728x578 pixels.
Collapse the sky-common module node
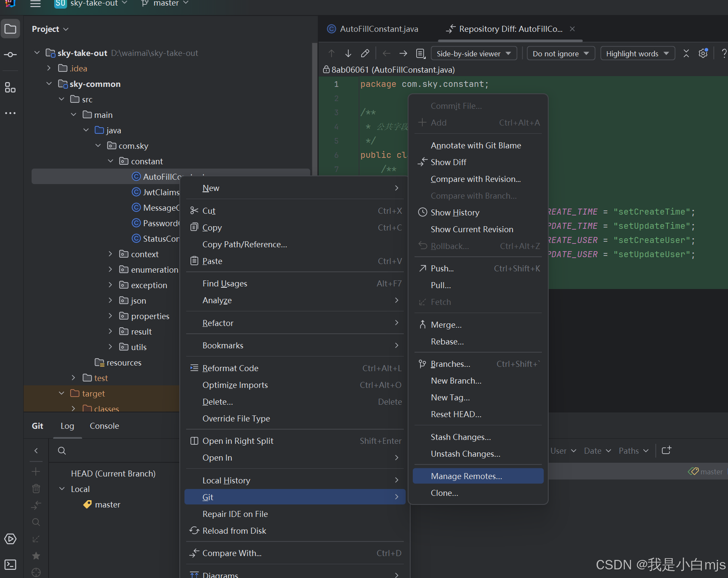(x=49, y=83)
